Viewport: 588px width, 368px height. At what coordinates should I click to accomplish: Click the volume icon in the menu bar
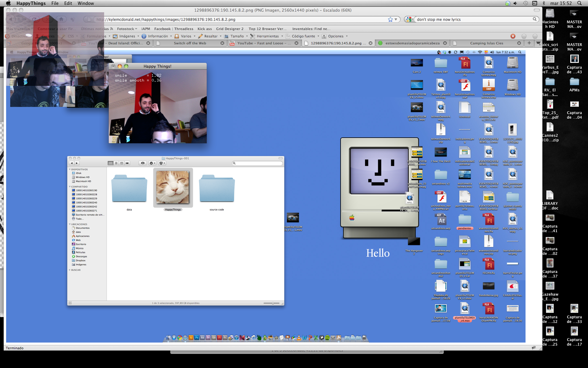(515, 3)
